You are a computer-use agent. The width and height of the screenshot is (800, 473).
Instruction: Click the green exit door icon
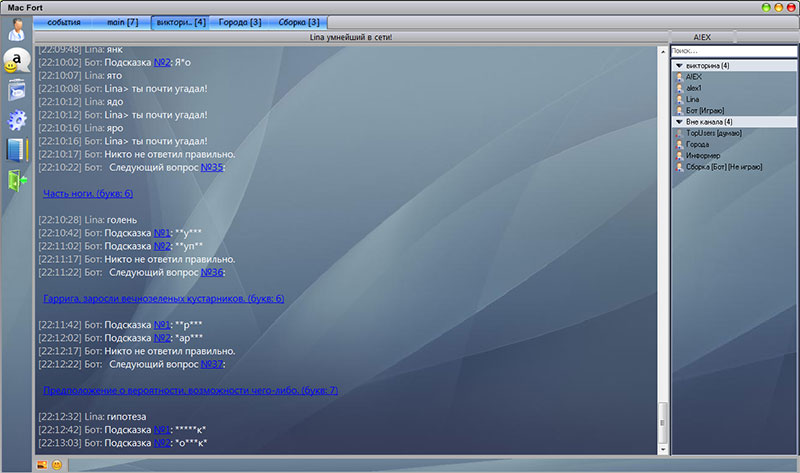[16, 181]
